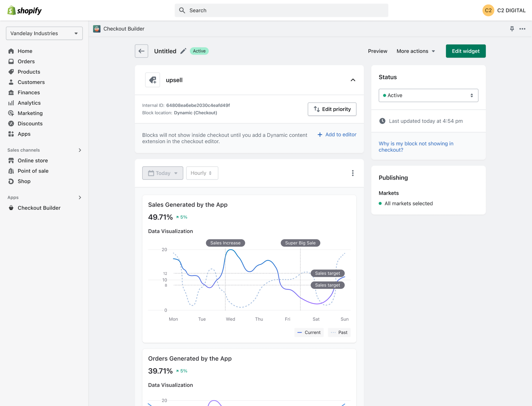Click the pin icon in top right
The height and width of the screenshot is (406, 532).
tap(512, 28)
